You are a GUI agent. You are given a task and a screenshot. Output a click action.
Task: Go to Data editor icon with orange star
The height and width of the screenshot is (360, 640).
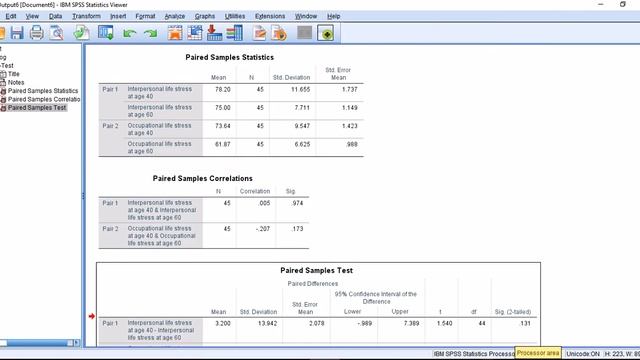[x=175, y=33]
